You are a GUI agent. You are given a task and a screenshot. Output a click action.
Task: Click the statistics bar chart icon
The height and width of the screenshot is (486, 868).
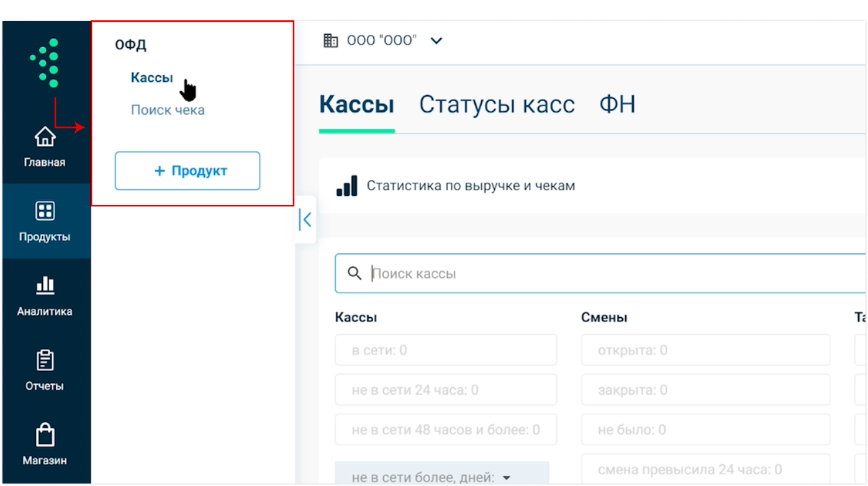point(346,186)
